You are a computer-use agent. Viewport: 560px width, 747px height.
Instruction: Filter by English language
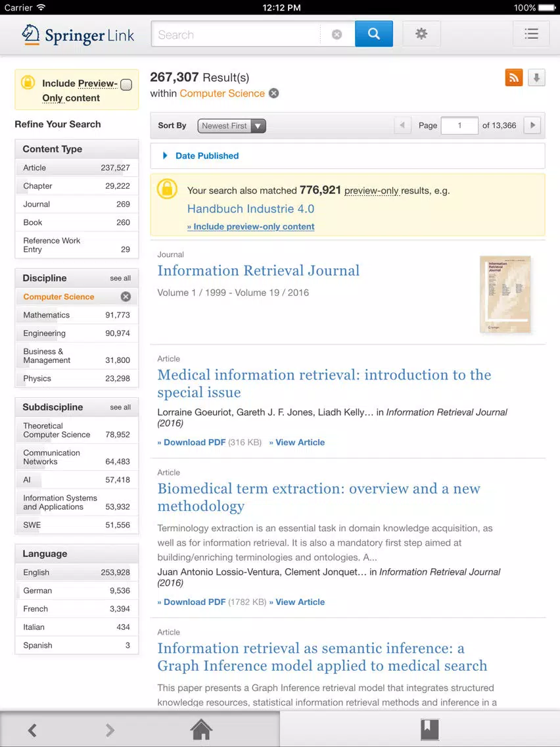coord(77,572)
